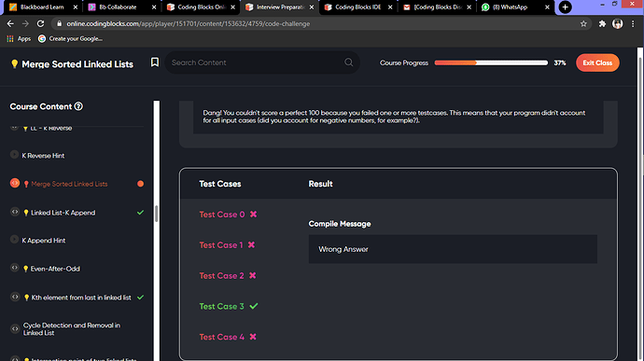Click the search magnifier icon
This screenshot has height=361, width=644.
[x=349, y=62]
